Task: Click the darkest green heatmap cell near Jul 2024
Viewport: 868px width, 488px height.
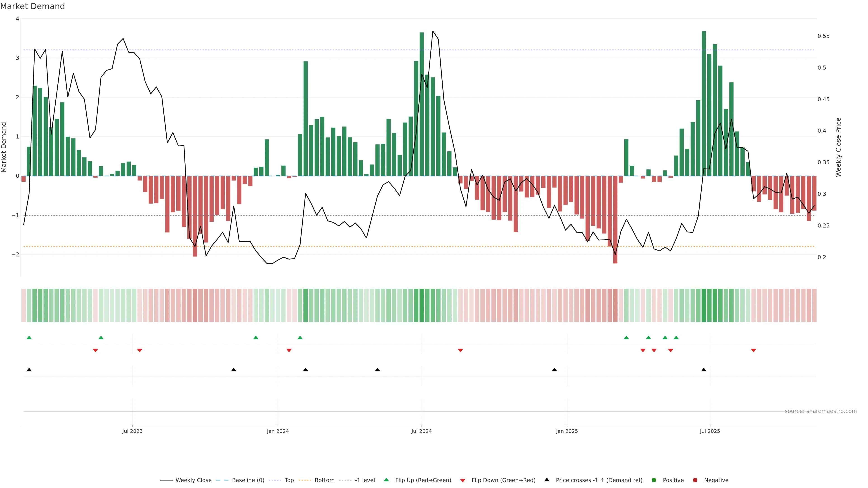Action: 422,305
